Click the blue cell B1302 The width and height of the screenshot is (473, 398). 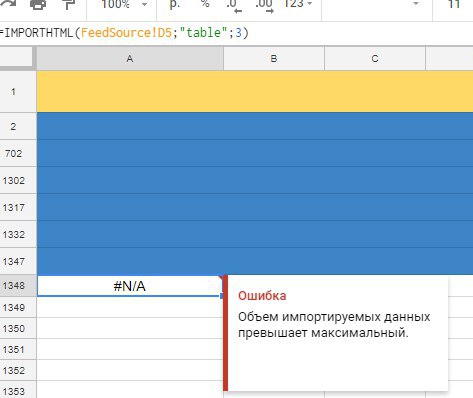(274, 180)
